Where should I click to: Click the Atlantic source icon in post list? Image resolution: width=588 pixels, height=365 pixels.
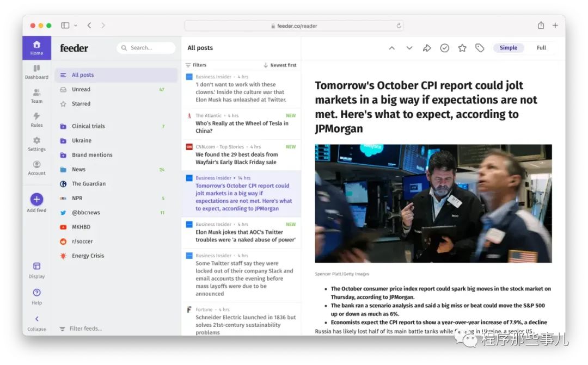click(x=189, y=116)
